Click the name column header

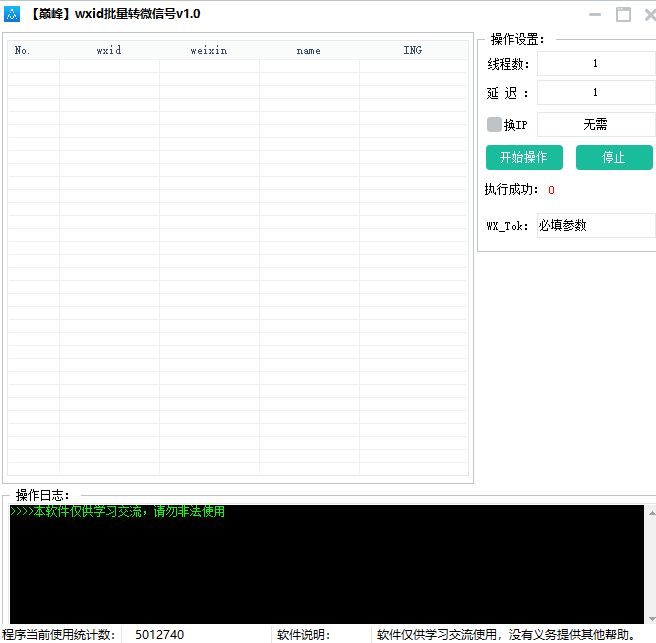[x=308, y=50]
